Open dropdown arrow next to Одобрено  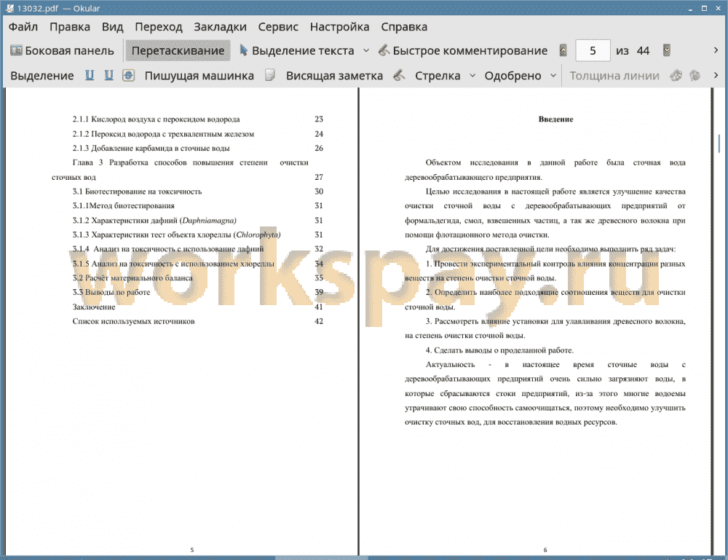pyautogui.click(x=553, y=75)
